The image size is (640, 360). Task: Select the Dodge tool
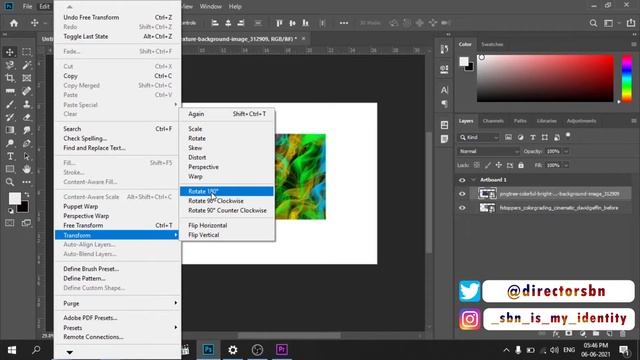10,143
